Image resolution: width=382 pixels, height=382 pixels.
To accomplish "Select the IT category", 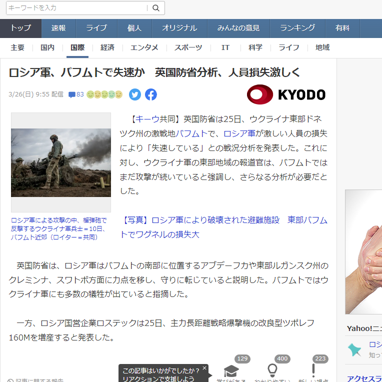I will [x=225, y=48].
